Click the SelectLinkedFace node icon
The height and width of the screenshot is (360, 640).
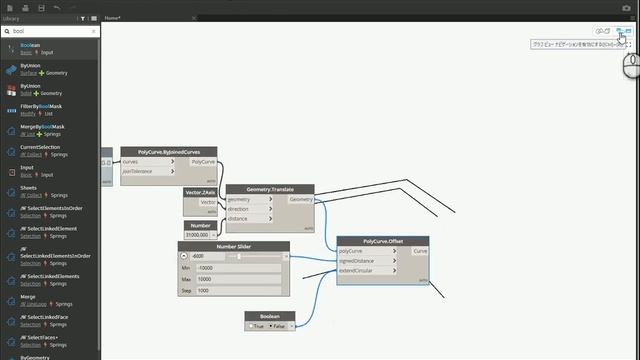11,321
